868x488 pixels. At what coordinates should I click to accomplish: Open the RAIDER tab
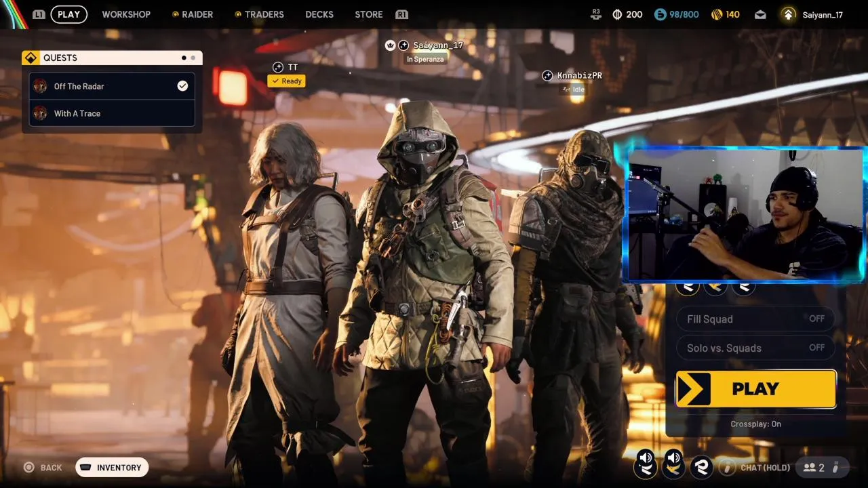tap(193, 14)
